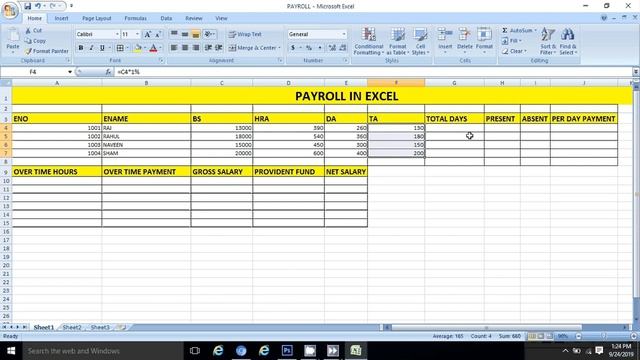The width and height of the screenshot is (640, 360).
Task: Apply accounting dollar number format
Action: (293, 48)
